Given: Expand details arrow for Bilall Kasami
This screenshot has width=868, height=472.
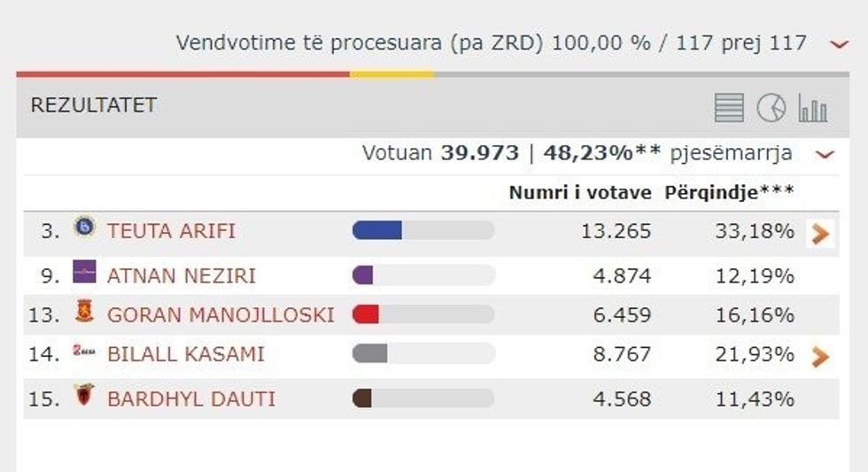Looking at the screenshot, I should click(x=821, y=356).
